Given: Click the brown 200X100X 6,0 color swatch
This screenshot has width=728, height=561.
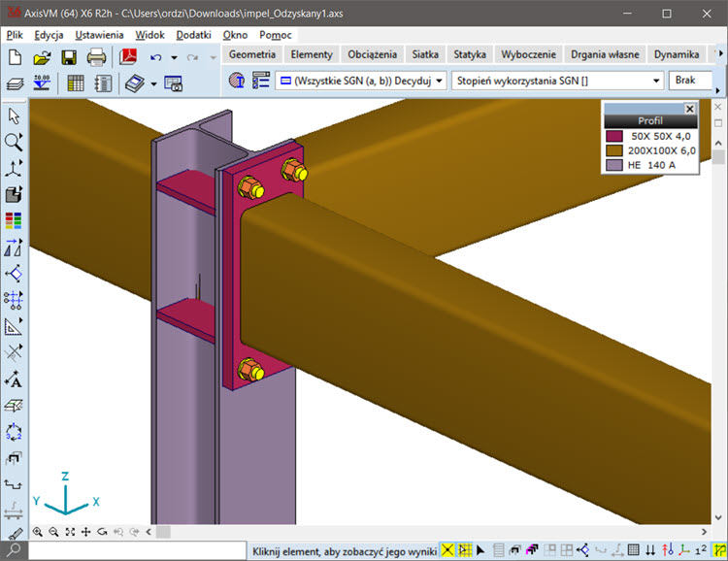Looking at the screenshot, I should click(612, 150).
